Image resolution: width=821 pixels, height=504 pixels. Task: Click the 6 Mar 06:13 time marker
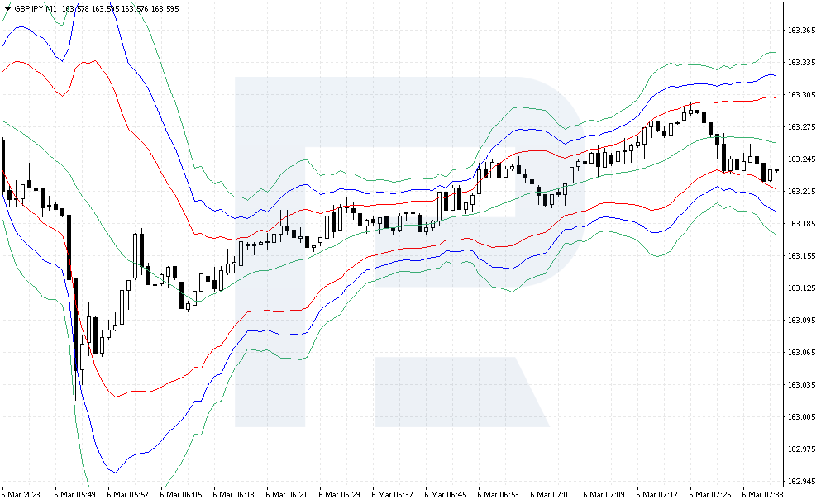point(233,495)
